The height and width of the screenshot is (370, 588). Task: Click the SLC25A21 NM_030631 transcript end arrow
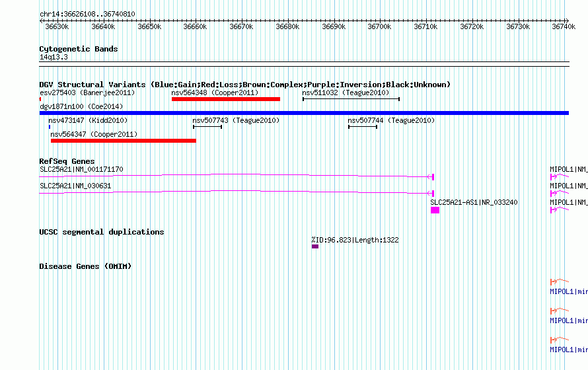pos(431,194)
